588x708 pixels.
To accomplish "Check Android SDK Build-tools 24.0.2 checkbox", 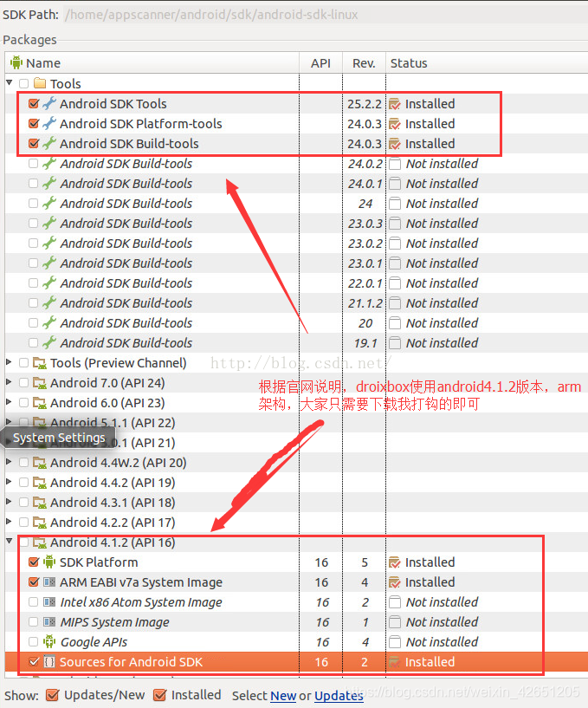I will click(34, 164).
